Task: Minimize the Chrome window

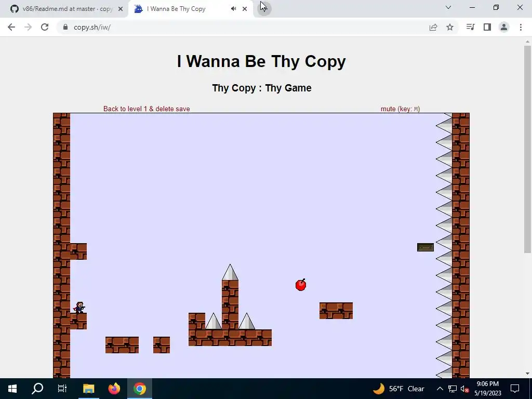Action: click(x=472, y=7)
